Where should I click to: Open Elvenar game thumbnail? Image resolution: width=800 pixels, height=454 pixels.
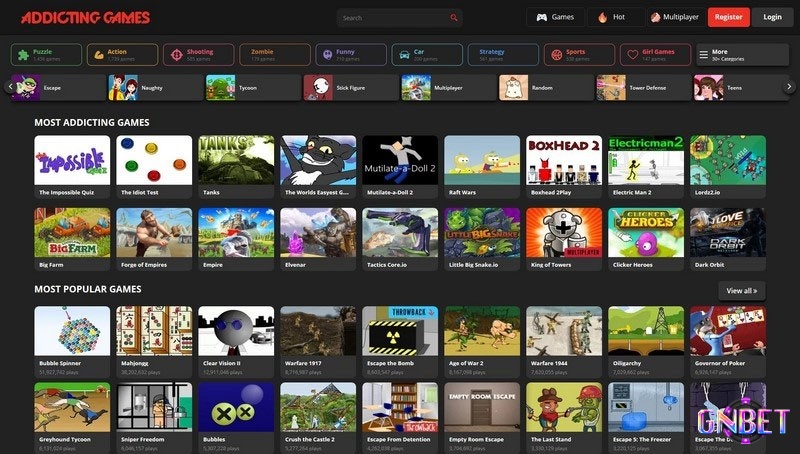coord(318,233)
